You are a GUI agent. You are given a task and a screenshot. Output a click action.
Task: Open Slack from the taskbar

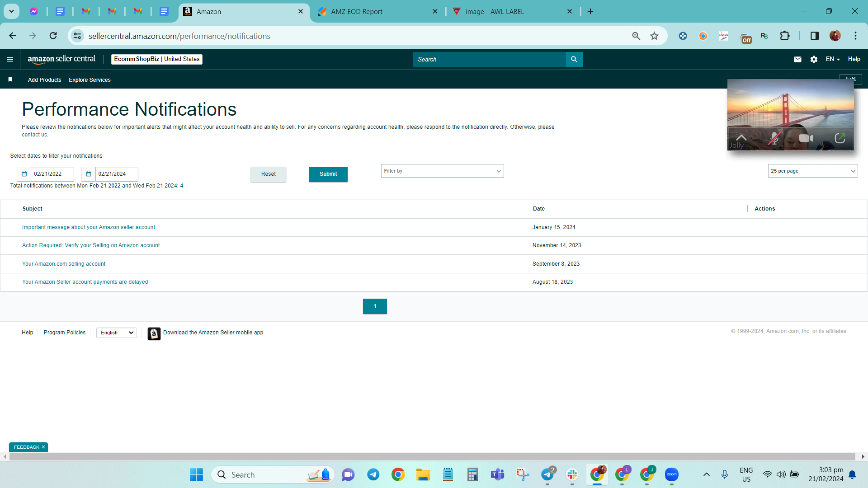pyautogui.click(x=572, y=474)
